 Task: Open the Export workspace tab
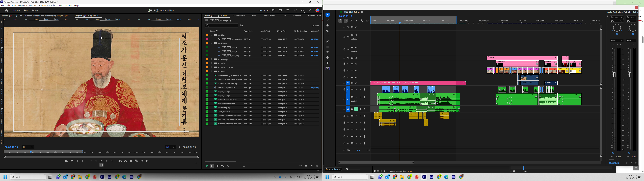click(35, 11)
